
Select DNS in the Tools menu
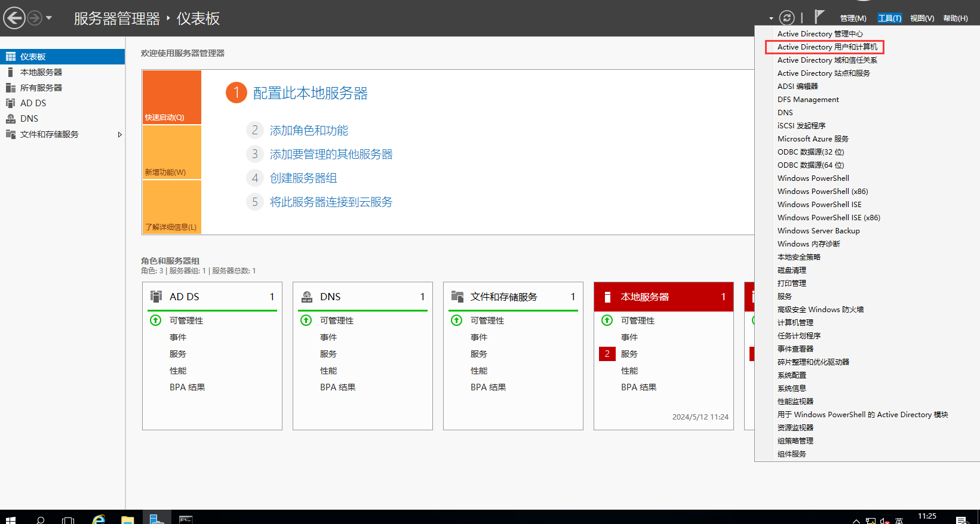(x=785, y=113)
